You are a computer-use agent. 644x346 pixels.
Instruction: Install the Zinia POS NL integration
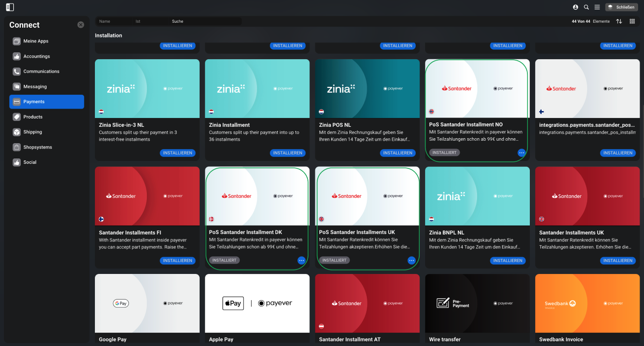point(398,153)
